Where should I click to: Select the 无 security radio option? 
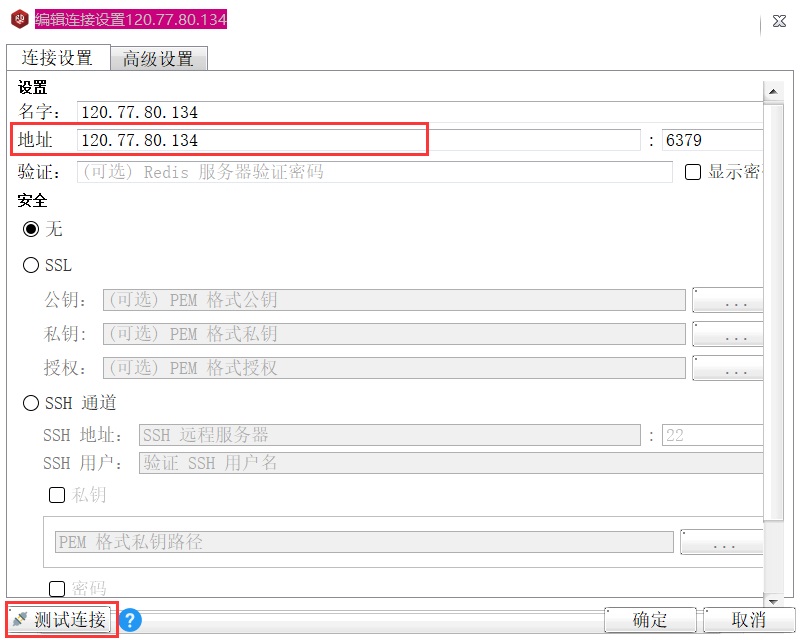[x=31, y=229]
